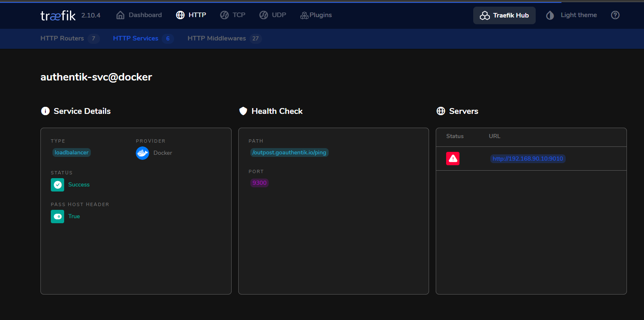Select the Dashboard home icon
Viewport: 644px width, 320px height.
(x=120, y=15)
